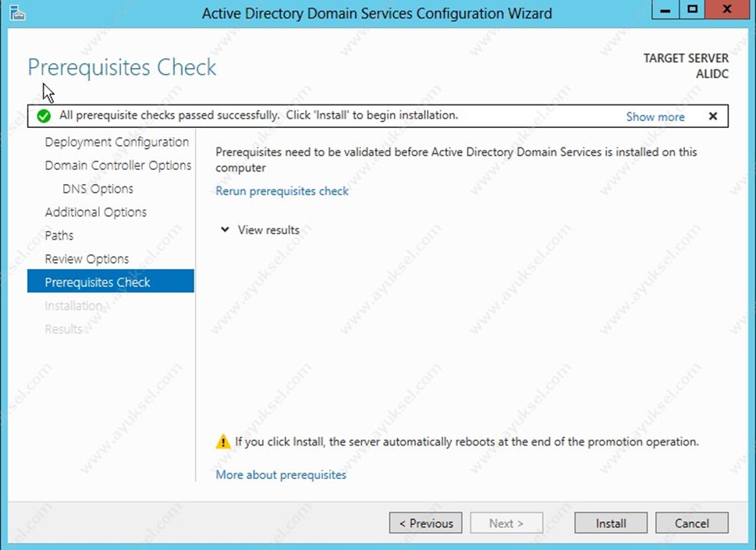
Task: Cancel the configuration wizard
Action: point(692,523)
